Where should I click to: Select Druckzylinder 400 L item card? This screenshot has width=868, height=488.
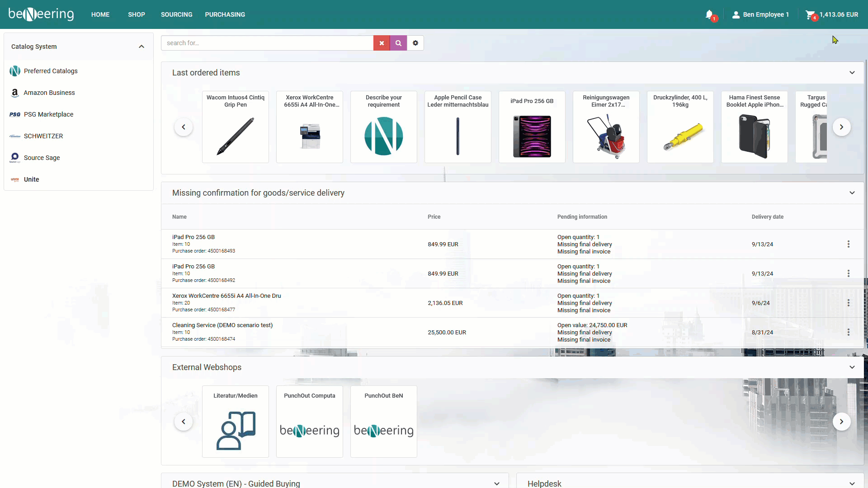(x=680, y=127)
